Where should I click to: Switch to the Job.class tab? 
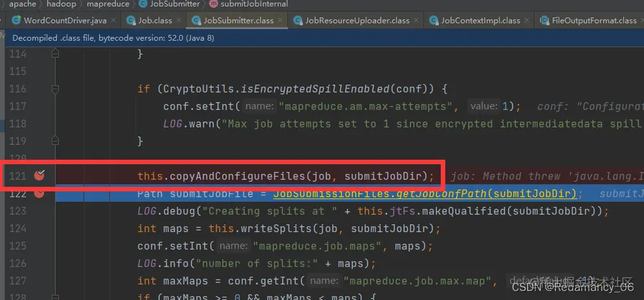[x=155, y=20]
